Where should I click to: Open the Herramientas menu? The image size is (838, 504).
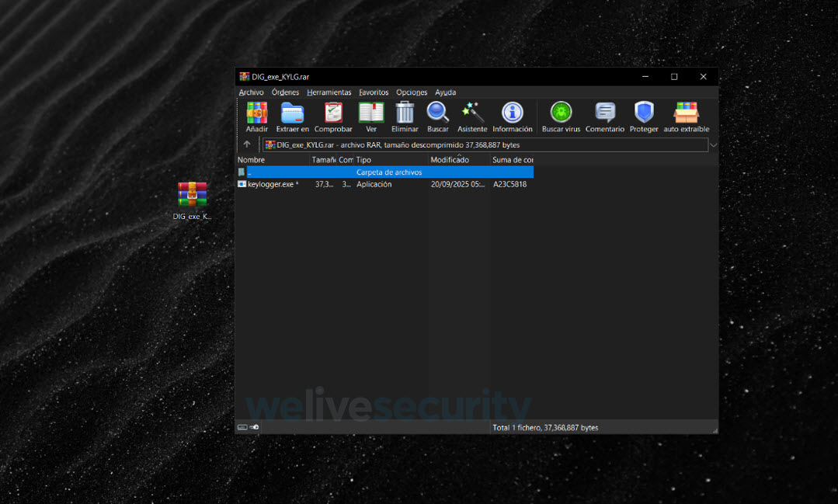[x=329, y=92]
